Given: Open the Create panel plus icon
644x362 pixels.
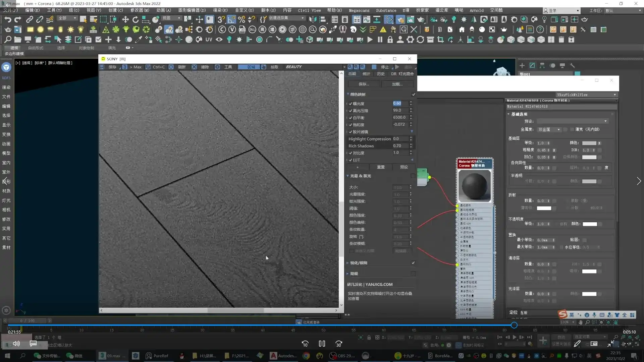Looking at the screenshot, I should 522,66.
